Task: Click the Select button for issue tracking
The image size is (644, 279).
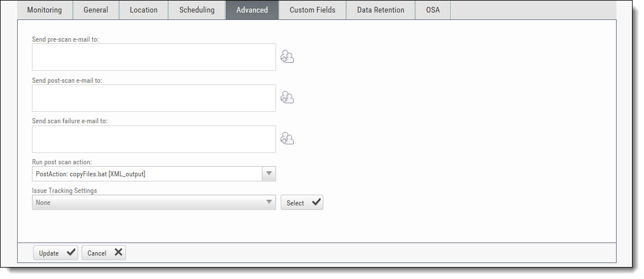Action: pos(302,203)
